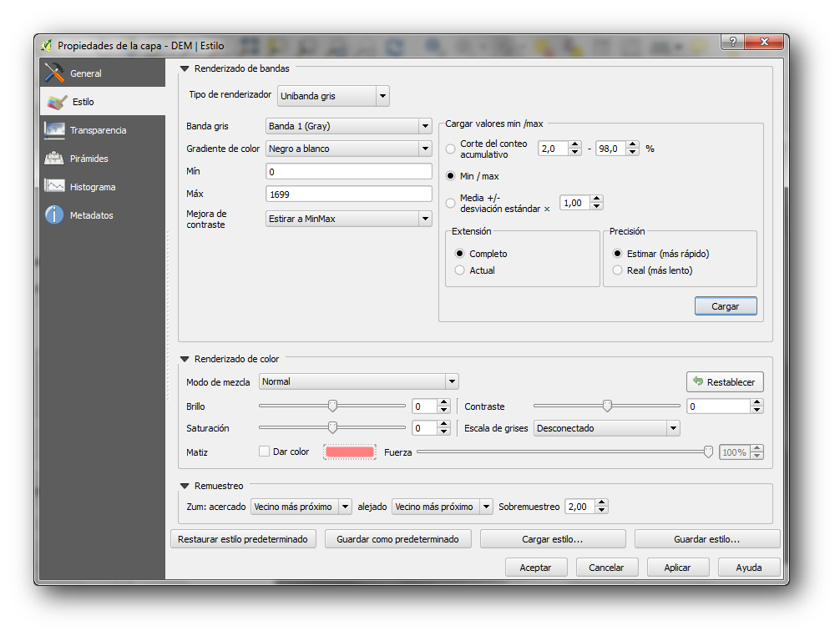840x636 pixels.
Task: Enable the Dar color checkbox
Action: click(264, 452)
